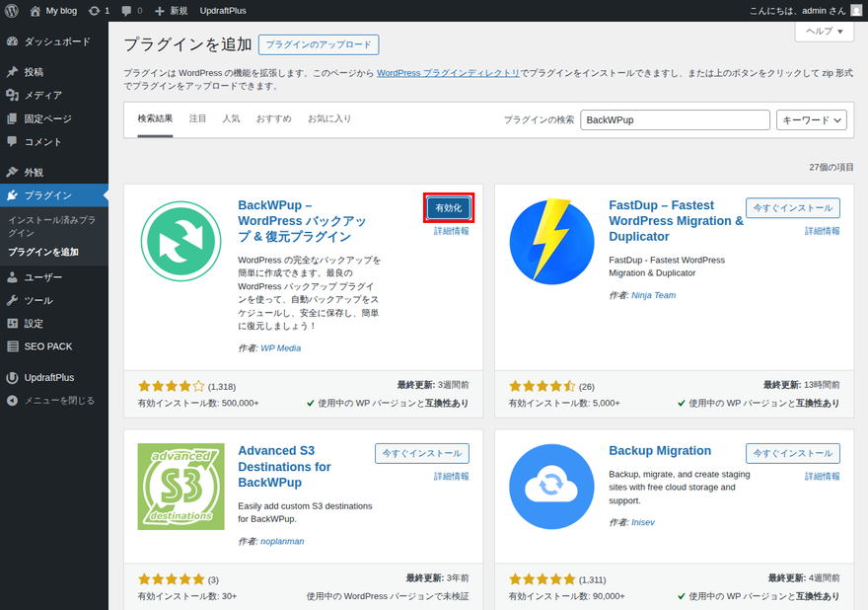Click the updates icon with count 1
Viewport: 868px width, 610px height.
click(x=99, y=11)
